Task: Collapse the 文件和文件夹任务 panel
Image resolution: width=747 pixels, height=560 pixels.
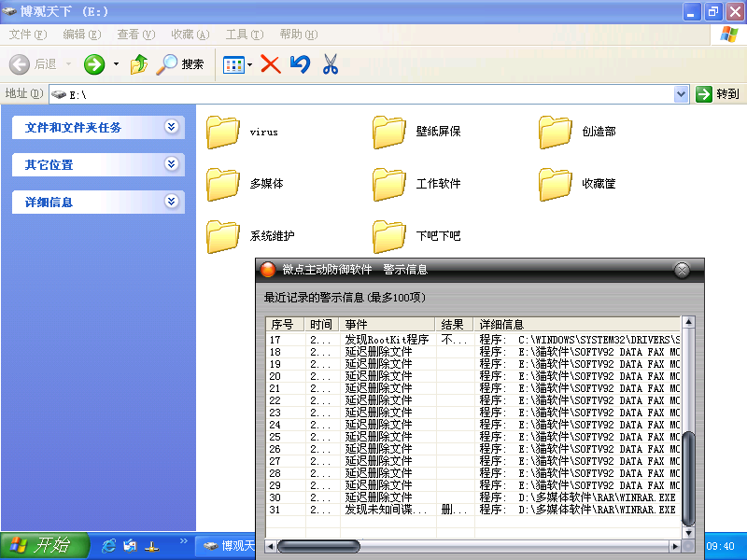Action: point(172,127)
